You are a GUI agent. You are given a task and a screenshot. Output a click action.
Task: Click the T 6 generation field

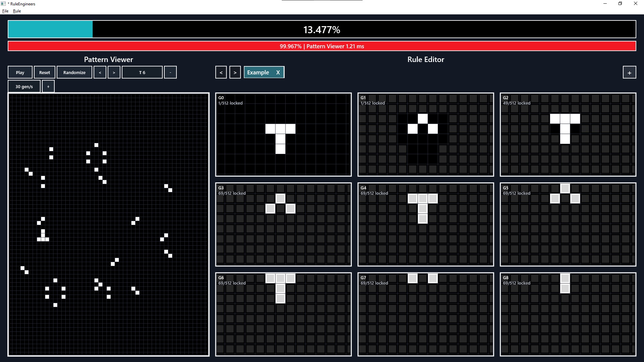[x=142, y=72]
